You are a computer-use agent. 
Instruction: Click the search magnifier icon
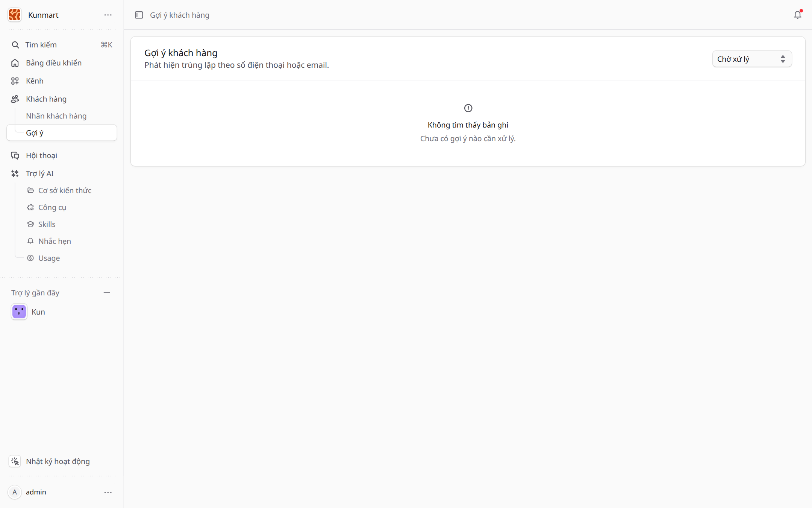(x=15, y=45)
